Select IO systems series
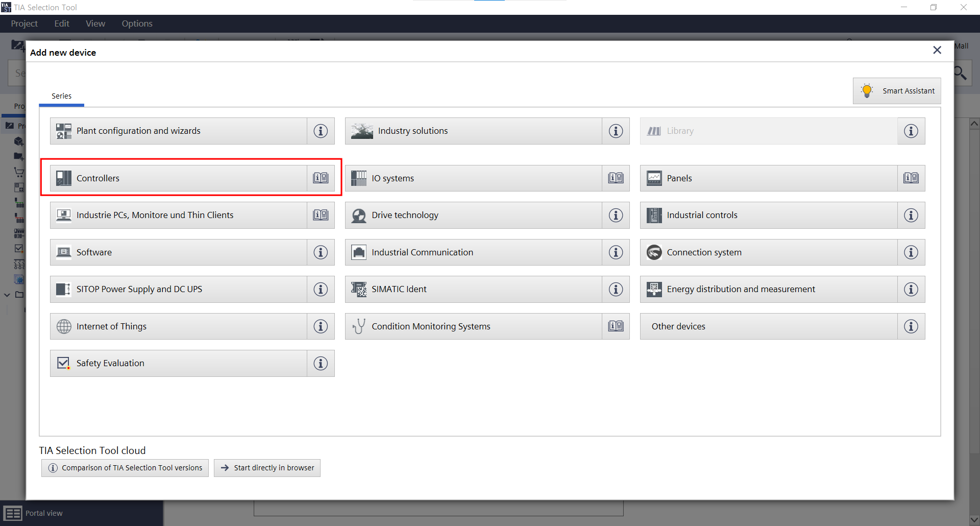This screenshot has width=980, height=526. coord(474,178)
